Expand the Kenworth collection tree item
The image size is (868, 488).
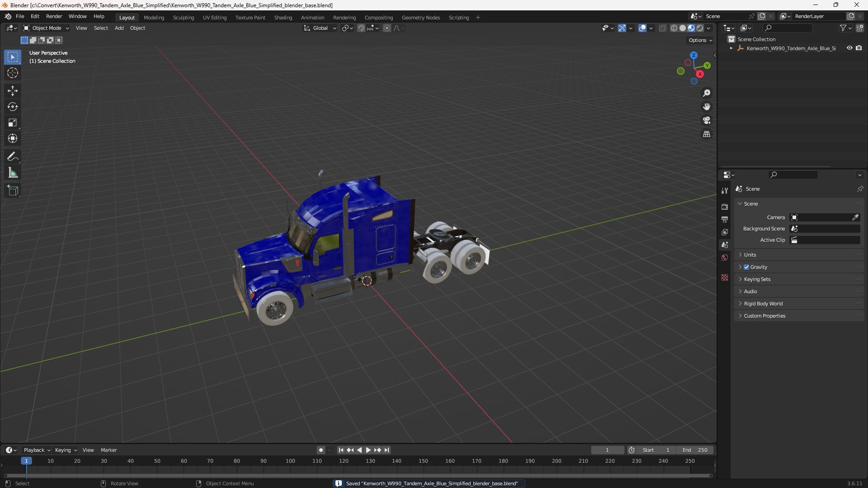pyautogui.click(x=731, y=48)
